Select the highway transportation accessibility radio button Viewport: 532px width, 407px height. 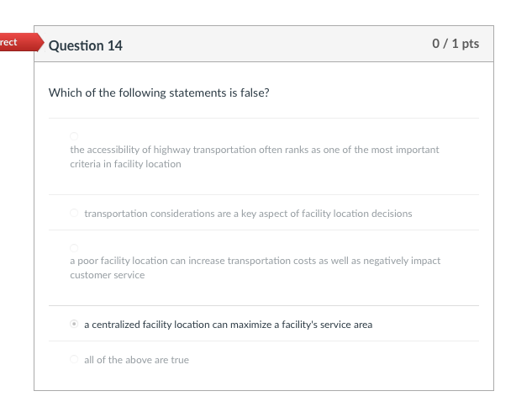coord(74,136)
